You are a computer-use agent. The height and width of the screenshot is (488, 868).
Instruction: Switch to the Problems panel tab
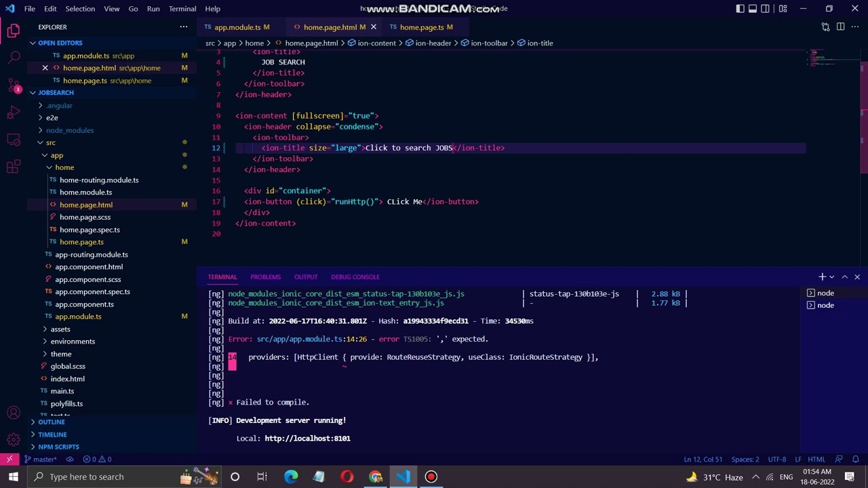[265, 277]
